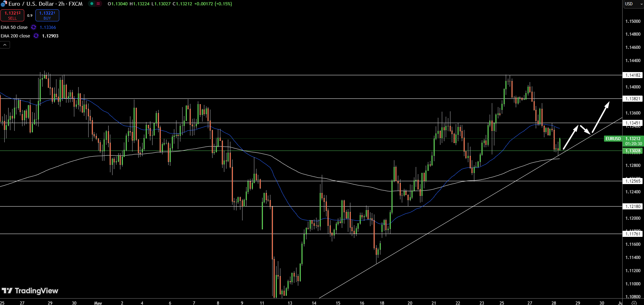The height and width of the screenshot is (305, 644).
Task: Click the 1.13821 price level label
Action: coord(633,99)
